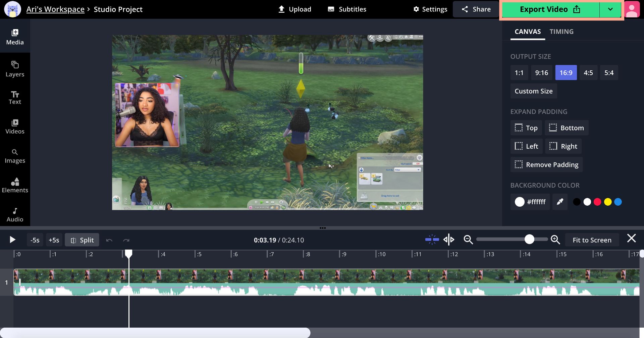This screenshot has width=644, height=338.
Task: Close the timeline with the X icon
Action: [x=632, y=239]
